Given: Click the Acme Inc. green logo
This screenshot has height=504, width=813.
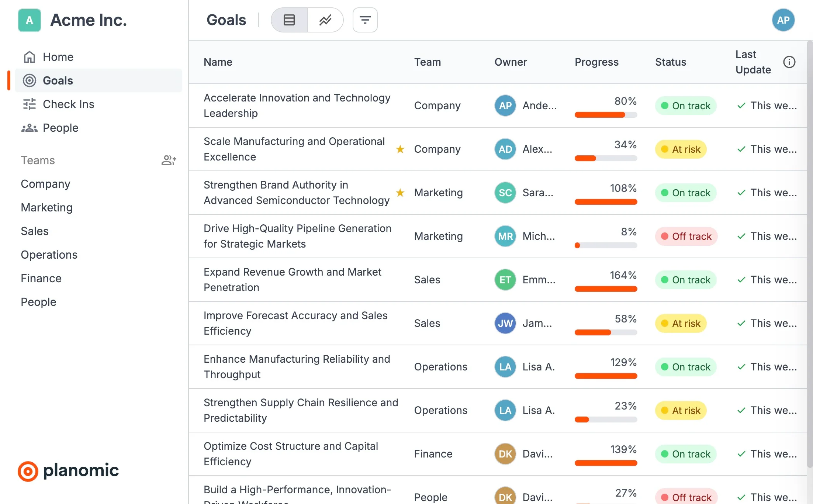Looking at the screenshot, I should [30, 20].
